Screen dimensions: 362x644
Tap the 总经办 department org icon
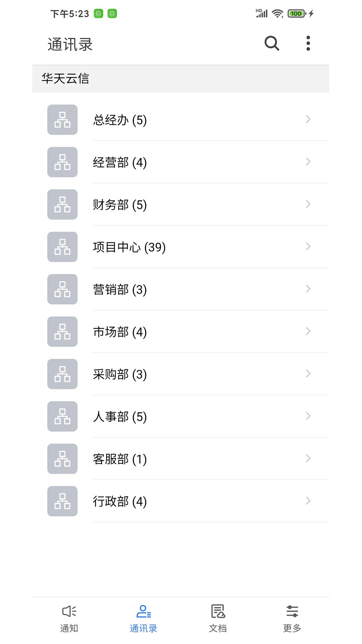(62, 120)
